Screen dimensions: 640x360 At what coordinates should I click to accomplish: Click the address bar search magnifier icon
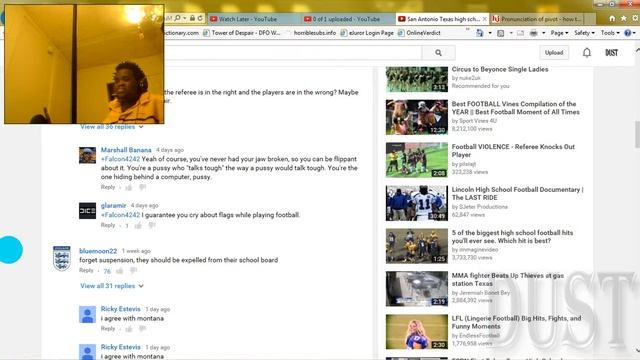click(x=177, y=18)
